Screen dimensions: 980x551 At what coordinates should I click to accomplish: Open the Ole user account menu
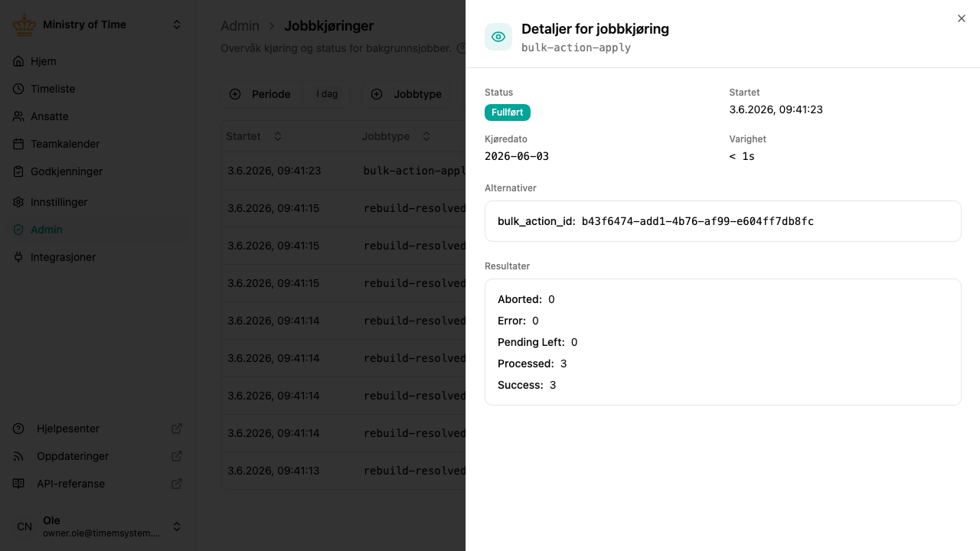tap(98, 527)
